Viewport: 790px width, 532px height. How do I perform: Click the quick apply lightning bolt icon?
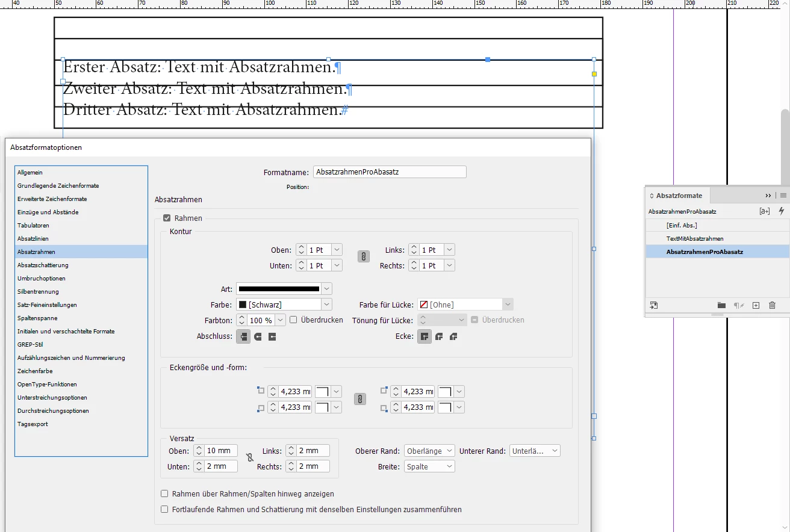click(x=782, y=211)
